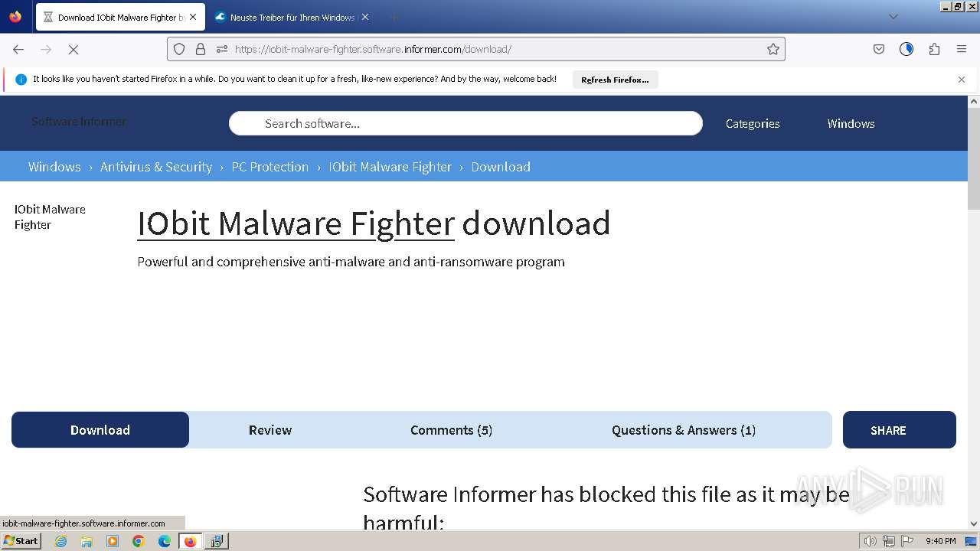Switch to Neuste Treiber für Ihren Windows tab
This screenshot has width=980, height=551.
292,17
